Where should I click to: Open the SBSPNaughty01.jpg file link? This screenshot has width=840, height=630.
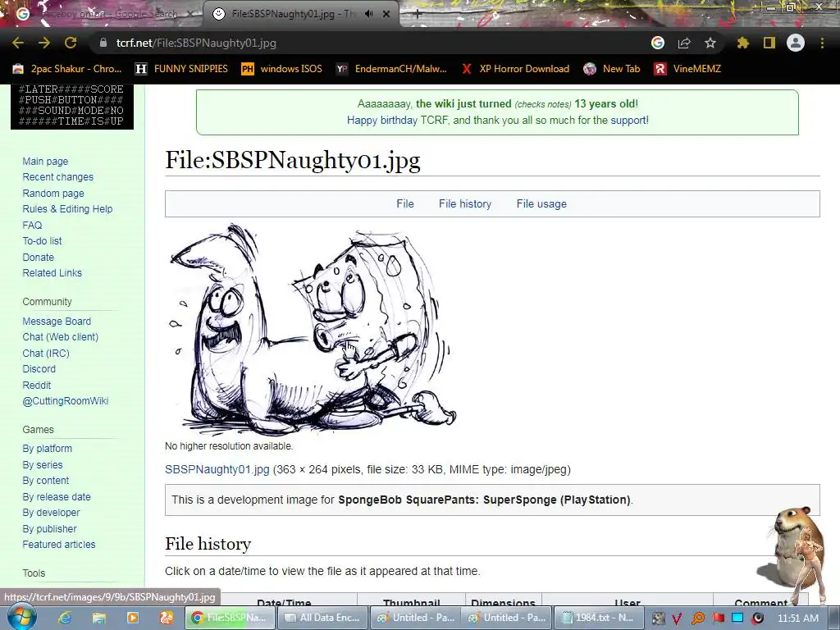[217, 469]
